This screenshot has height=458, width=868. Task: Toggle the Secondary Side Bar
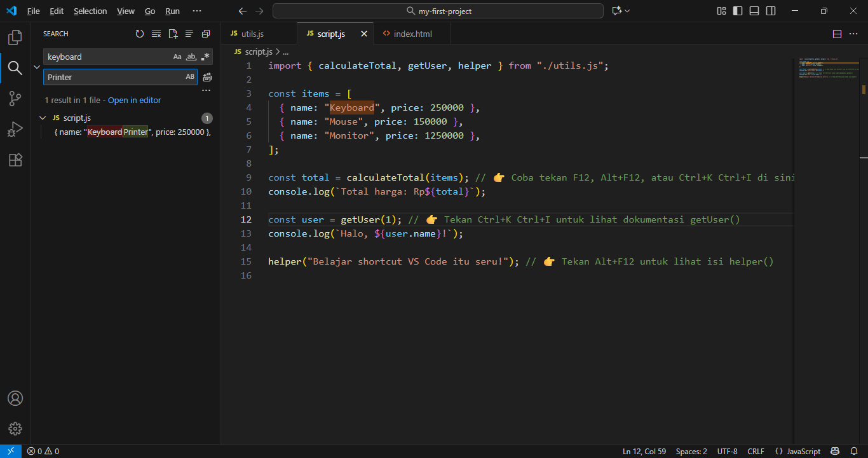pos(771,11)
